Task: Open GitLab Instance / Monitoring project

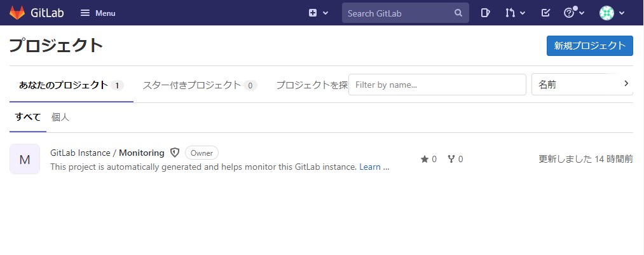Action: click(x=107, y=153)
